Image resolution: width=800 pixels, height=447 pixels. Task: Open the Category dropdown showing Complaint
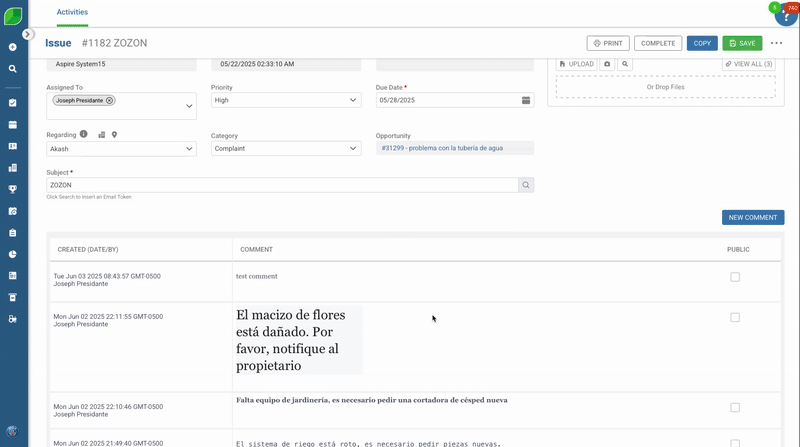(x=286, y=148)
